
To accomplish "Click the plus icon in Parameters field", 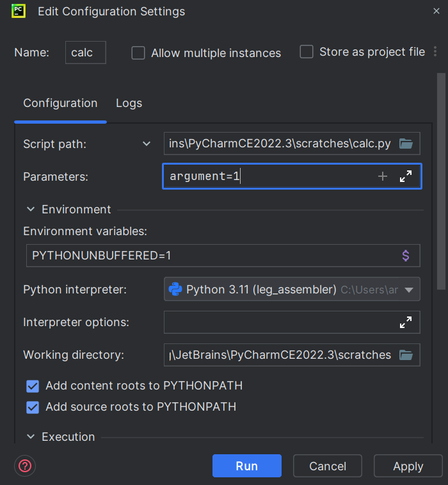I will (383, 176).
